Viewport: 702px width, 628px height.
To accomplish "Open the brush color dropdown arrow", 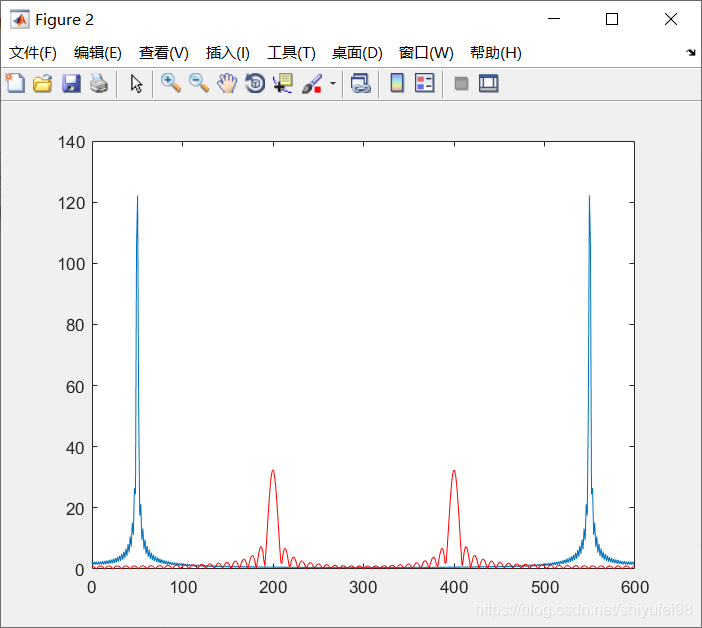I will [x=333, y=84].
